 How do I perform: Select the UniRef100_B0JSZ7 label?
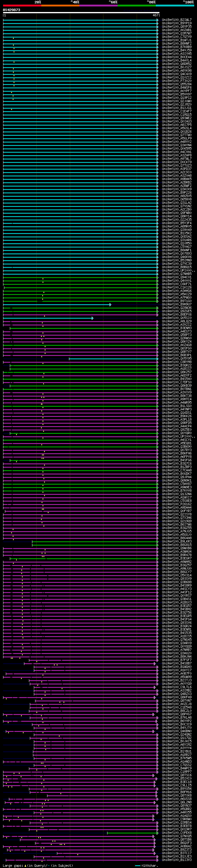(177, 67)
